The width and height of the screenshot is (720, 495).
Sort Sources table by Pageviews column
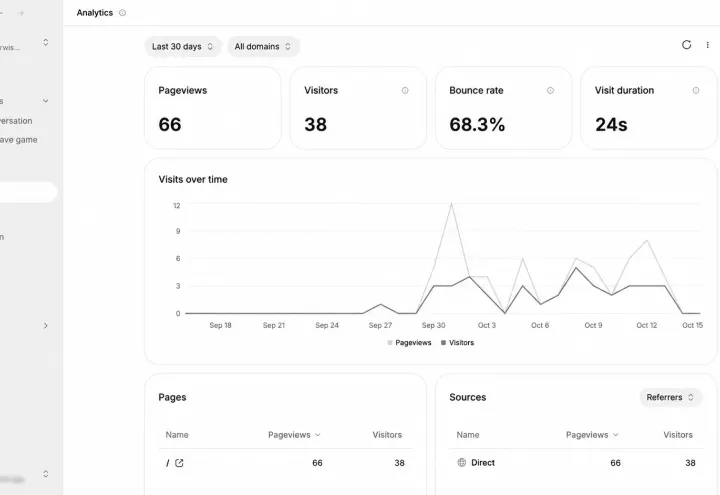pyautogui.click(x=591, y=435)
